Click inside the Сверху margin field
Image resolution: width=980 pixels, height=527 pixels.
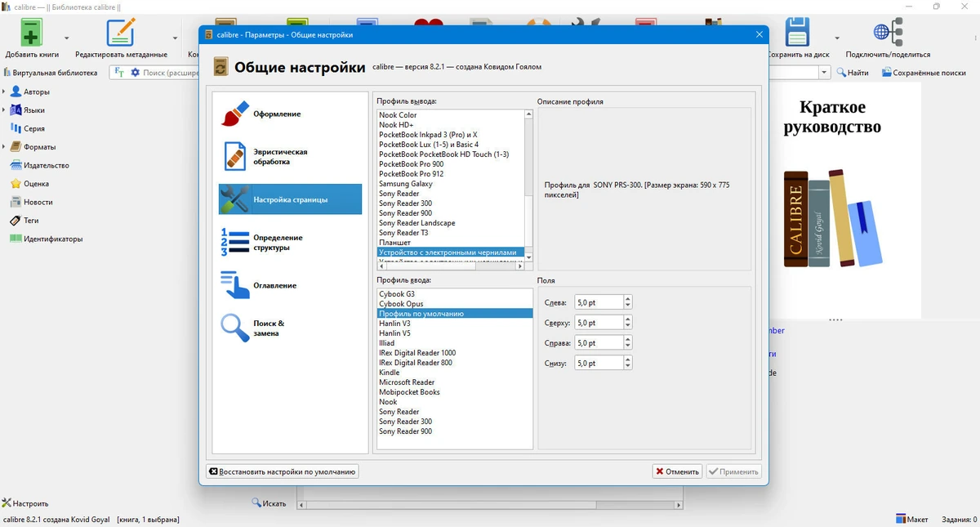pyautogui.click(x=599, y=323)
